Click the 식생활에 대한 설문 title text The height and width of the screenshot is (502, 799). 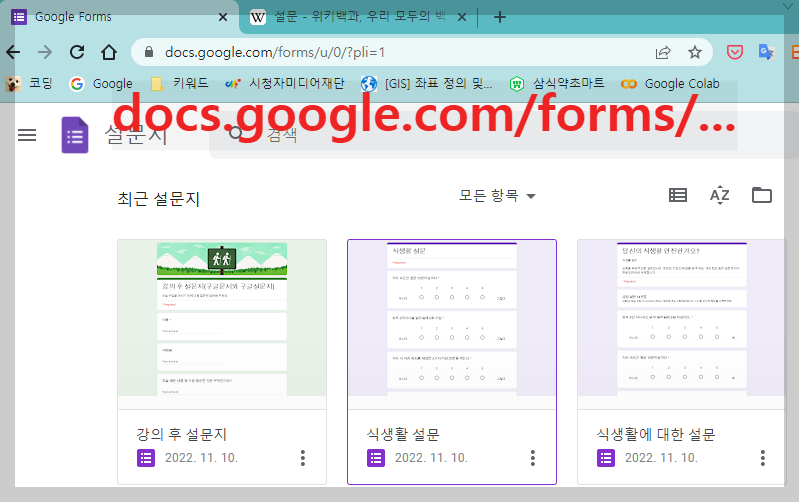tap(656, 434)
